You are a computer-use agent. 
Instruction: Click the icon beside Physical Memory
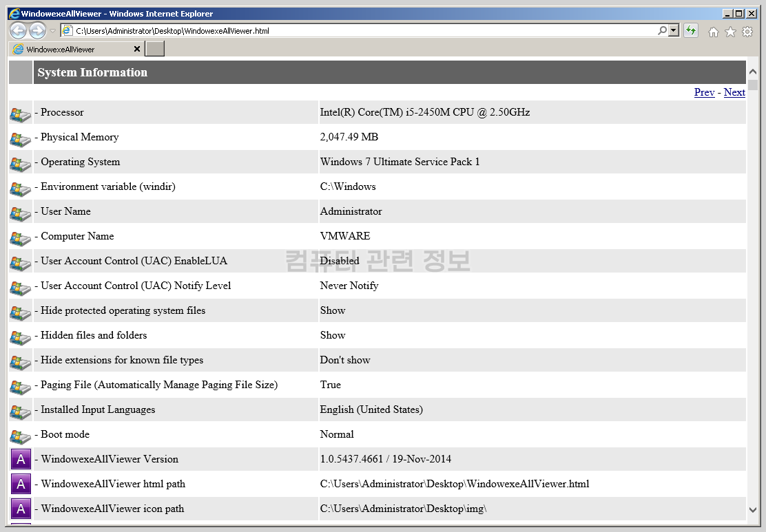click(x=21, y=140)
